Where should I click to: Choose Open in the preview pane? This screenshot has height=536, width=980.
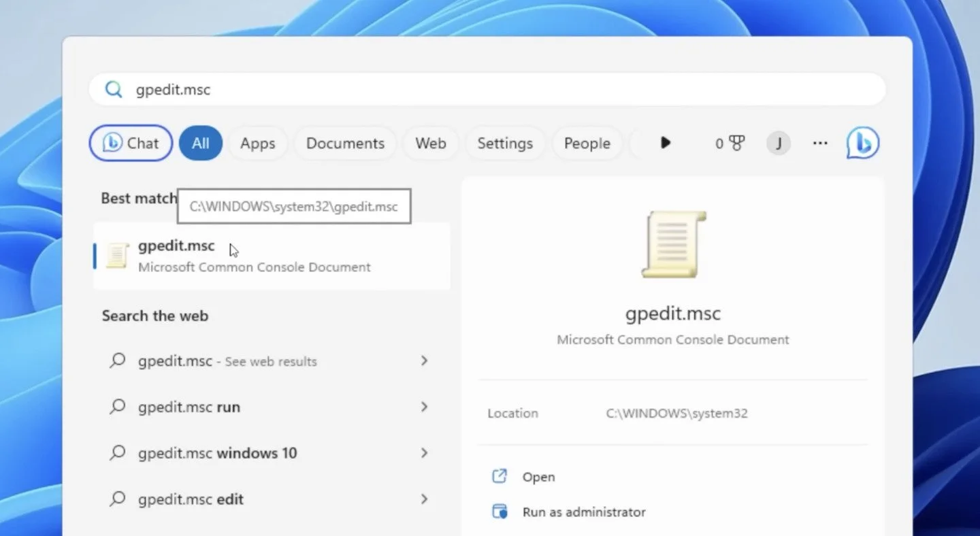538,477
